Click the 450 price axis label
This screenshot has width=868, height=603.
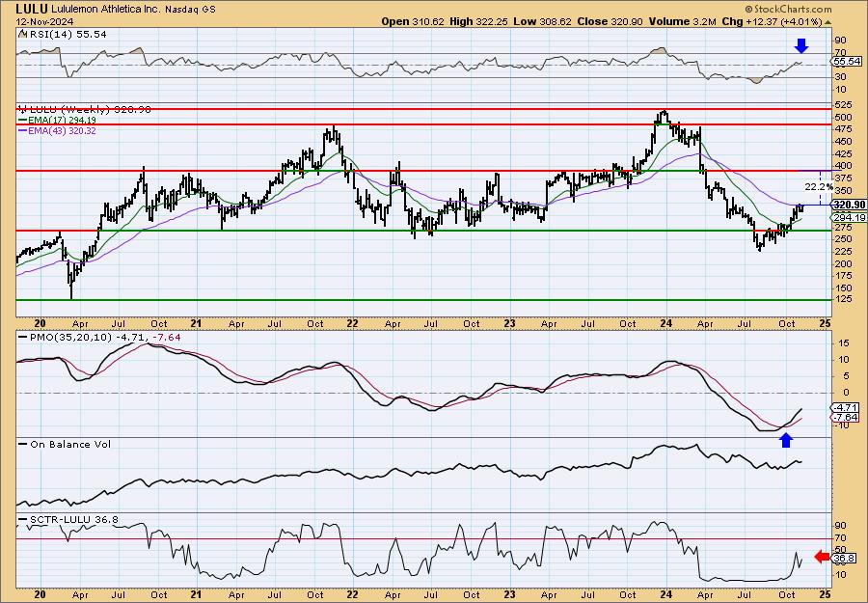tap(843, 141)
